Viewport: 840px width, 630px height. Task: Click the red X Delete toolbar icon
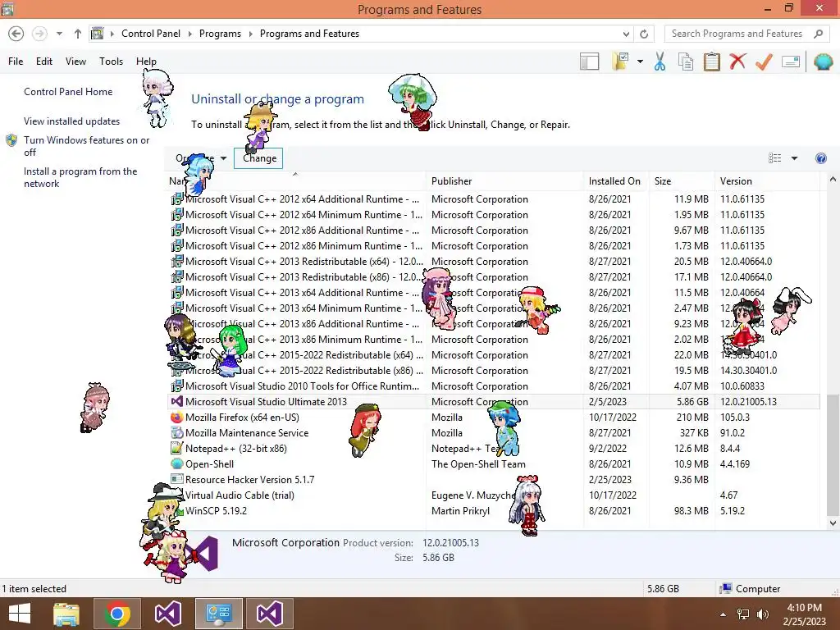pos(737,62)
